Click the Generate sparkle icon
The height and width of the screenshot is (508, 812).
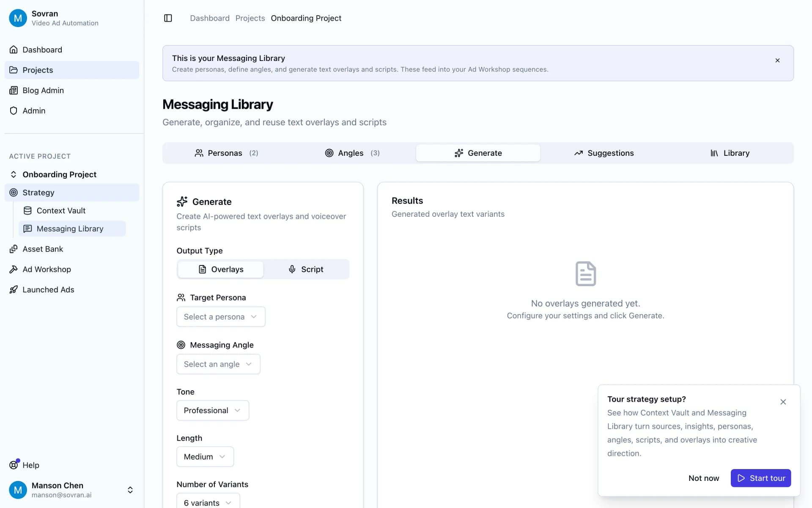[x=459, y=153]
